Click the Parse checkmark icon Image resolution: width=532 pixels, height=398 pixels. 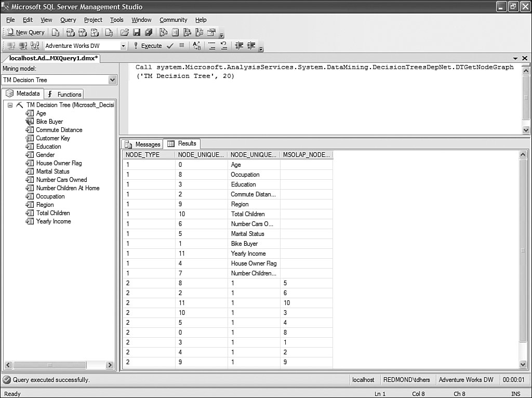[x=170, y=46]
